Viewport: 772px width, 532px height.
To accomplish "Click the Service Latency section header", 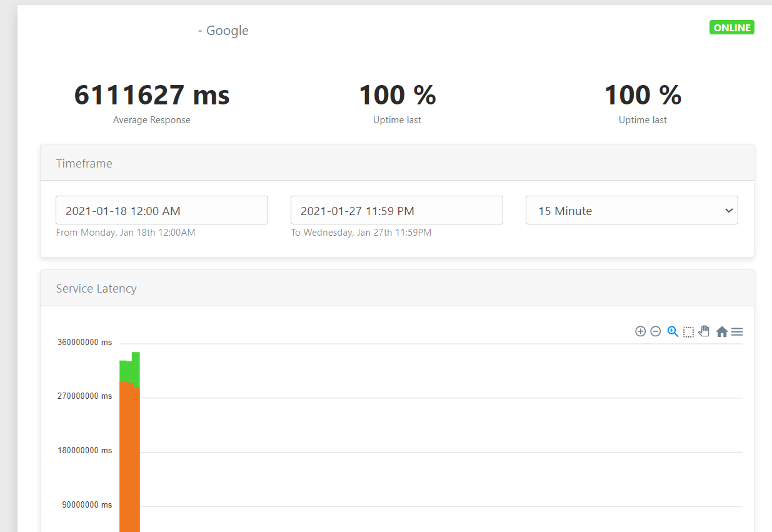I will click(96, 288).
